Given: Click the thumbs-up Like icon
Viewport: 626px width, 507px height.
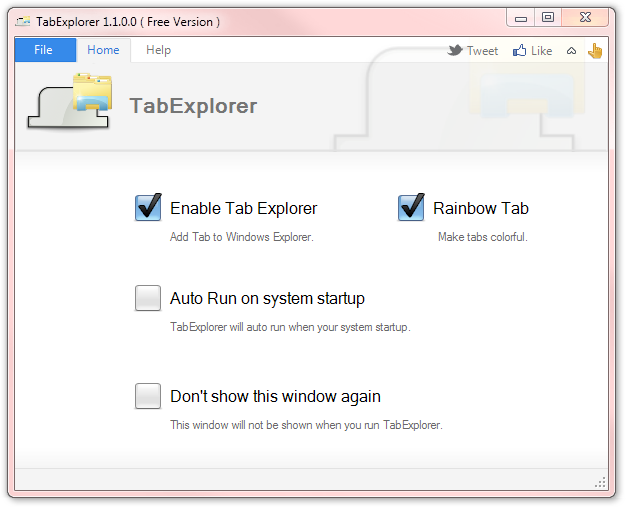Looking at the screenshot, I should [x=519, y=50].
